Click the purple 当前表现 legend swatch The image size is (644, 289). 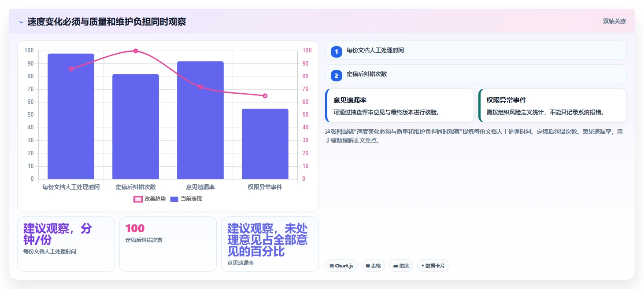click(174, 199)
